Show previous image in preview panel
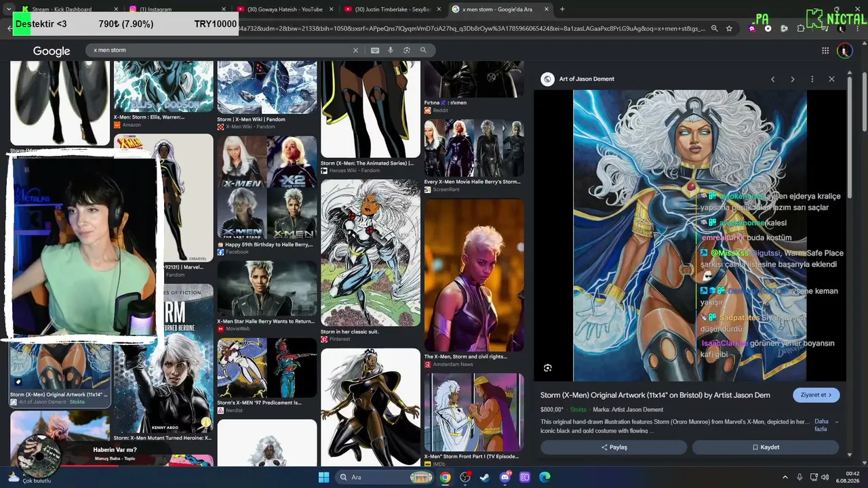 click(772, 79)
